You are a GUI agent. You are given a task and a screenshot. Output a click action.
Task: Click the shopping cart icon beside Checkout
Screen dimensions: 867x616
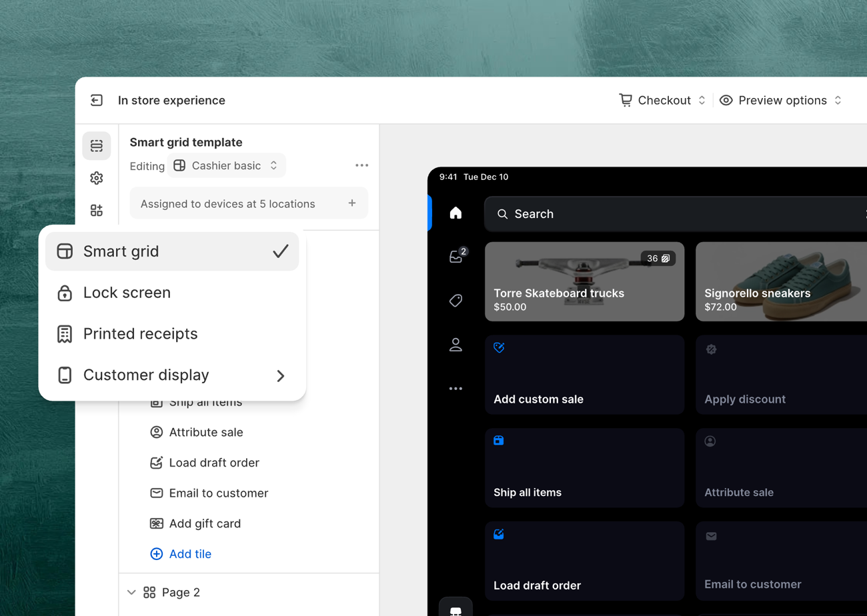click(626, 100)
